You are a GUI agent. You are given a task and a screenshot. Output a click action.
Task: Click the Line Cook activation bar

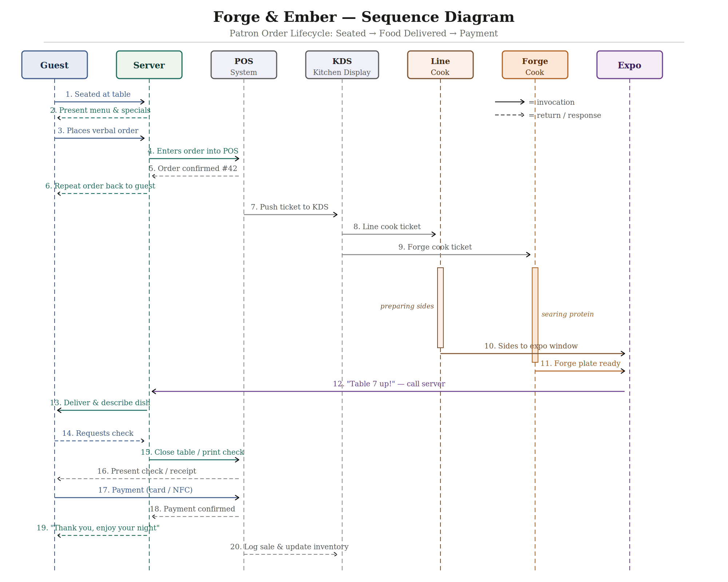point(440,308)
